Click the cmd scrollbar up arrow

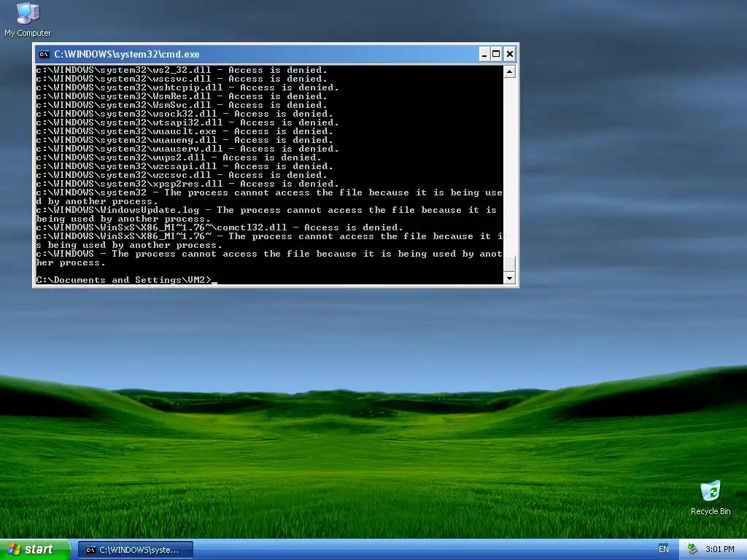point(509,72)
